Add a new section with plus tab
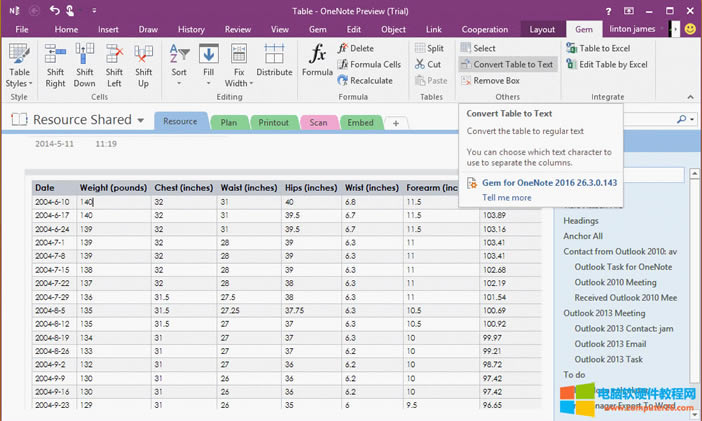The image size is (702, 421). [x=396, y=123]
